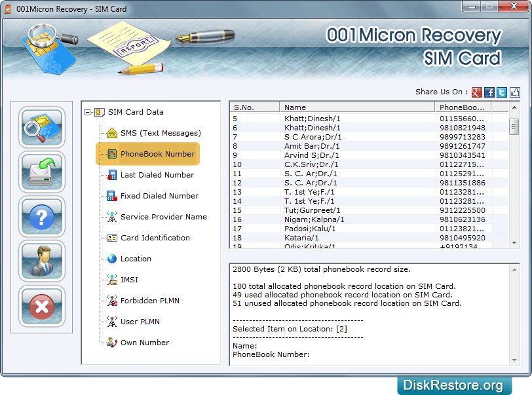Click phone number 9810821948

(463, 128)
